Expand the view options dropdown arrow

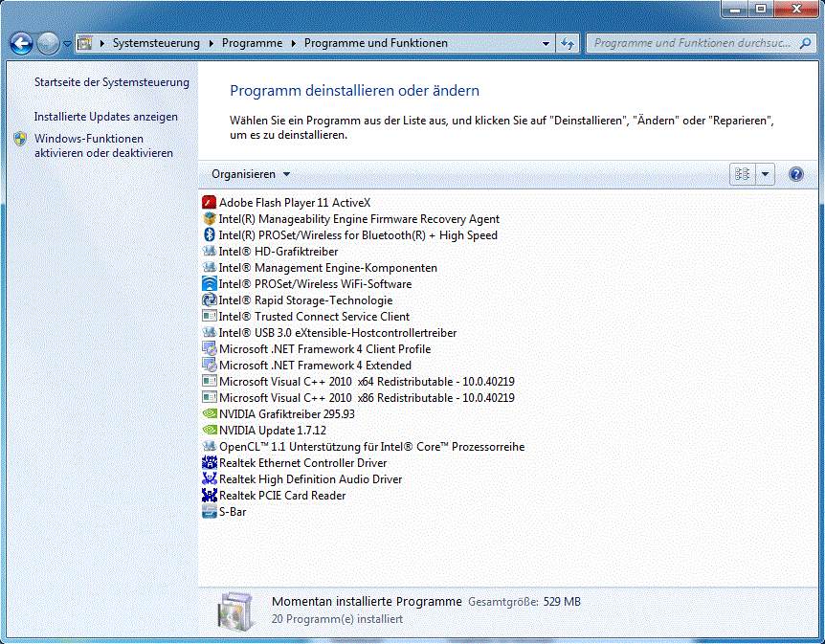[765, 174]
